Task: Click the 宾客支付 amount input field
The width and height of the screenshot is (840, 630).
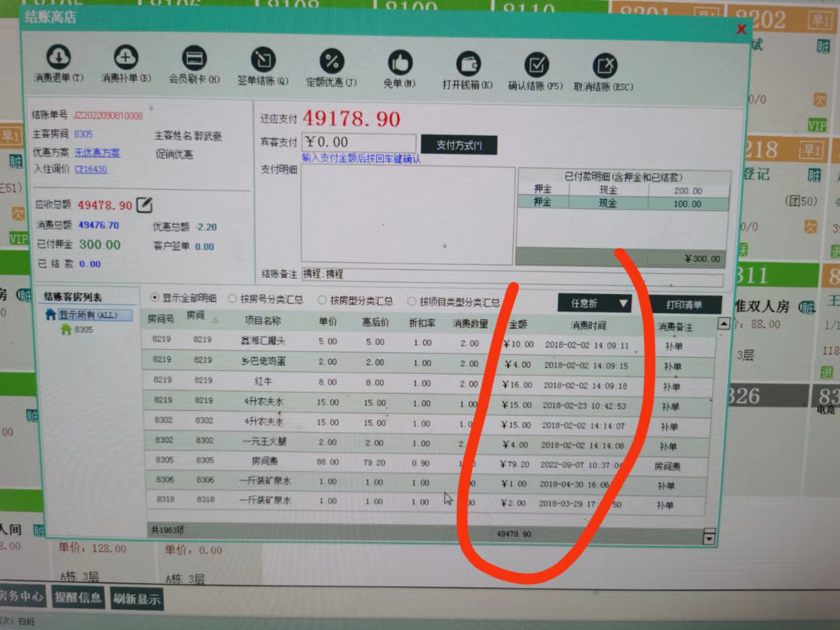Action: pyautogui.click(x=359, y=142)
